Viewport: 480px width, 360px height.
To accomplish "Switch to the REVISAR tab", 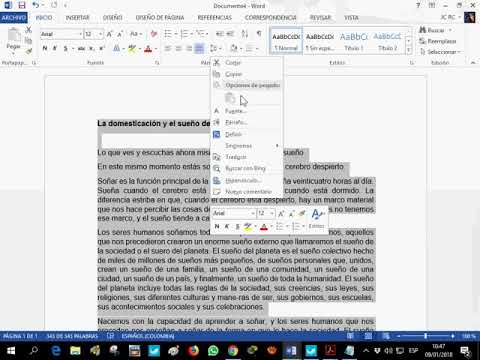I will (320, 18).
